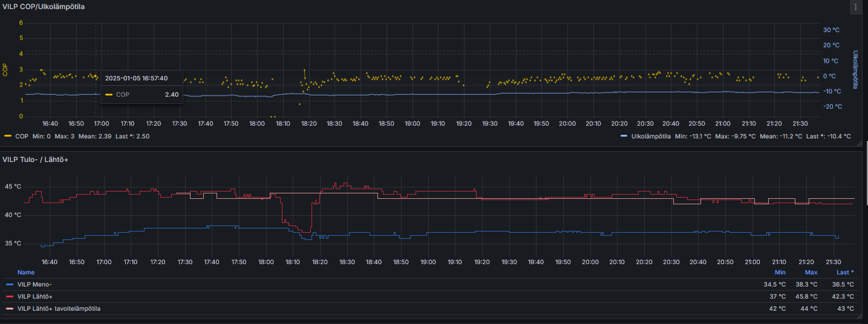Click the COP panel's bottom-right resize handle

857,143
